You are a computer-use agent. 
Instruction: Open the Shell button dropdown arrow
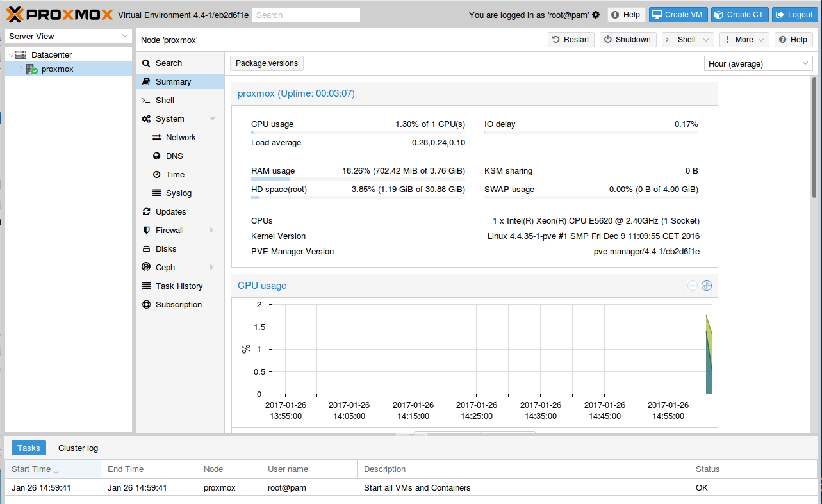click(x=707, y=40)
